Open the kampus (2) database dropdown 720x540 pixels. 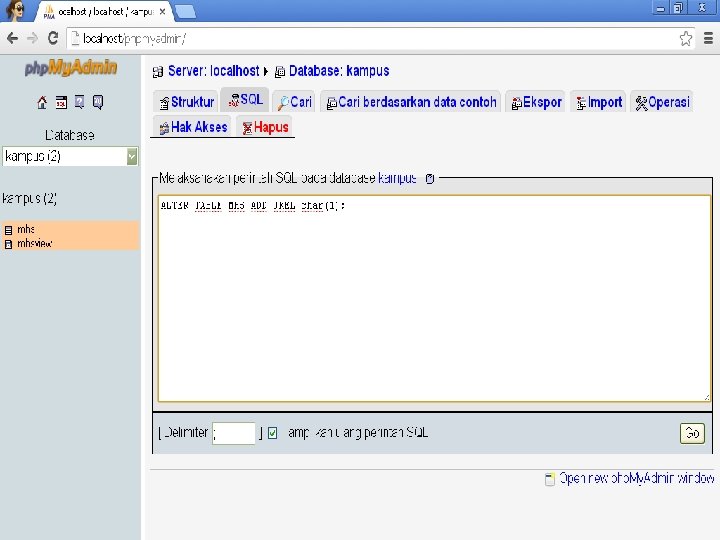pos(70,157)
